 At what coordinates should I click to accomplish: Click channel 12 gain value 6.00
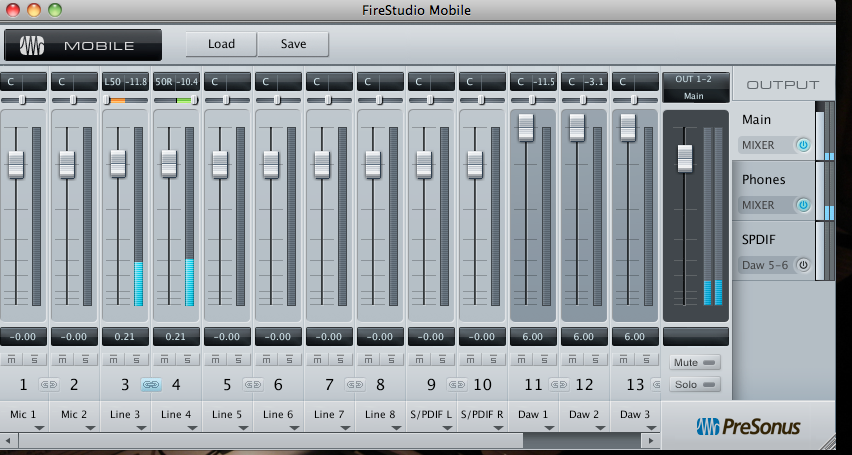tap(584, 336)
